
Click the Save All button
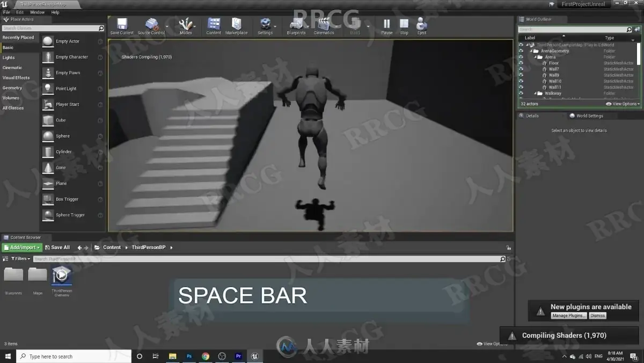[x=57, y=248]
